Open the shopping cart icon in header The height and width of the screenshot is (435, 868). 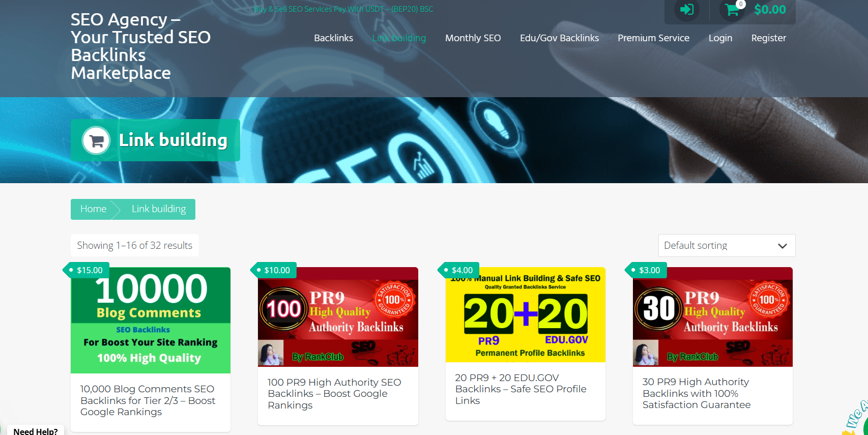pyautogui.click(x=732, y=10)
